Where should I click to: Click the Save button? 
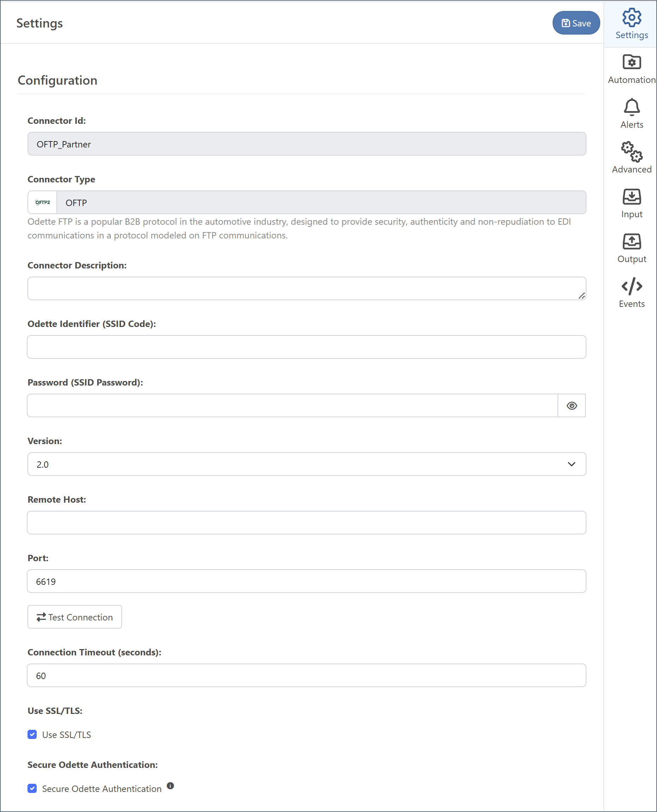(576, 23)
